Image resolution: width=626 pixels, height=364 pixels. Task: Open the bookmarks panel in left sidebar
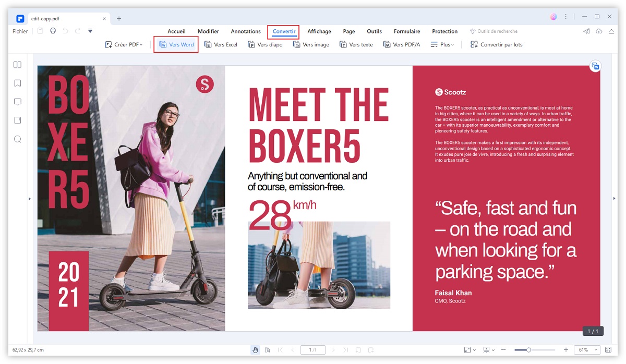click(x=17, y=83)
